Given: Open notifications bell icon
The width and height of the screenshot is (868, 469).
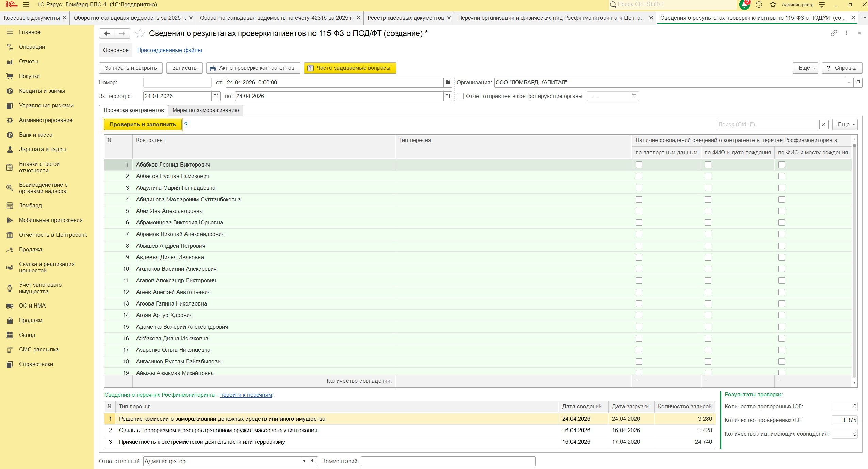Looking at the screenshot, I should (x=744, y=5).
